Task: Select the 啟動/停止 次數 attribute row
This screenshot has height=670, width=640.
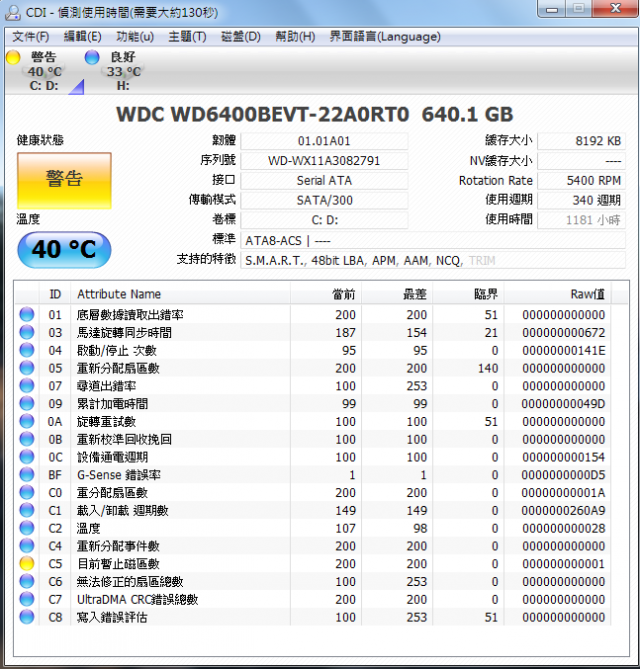Action: click(x=313, y=350)
